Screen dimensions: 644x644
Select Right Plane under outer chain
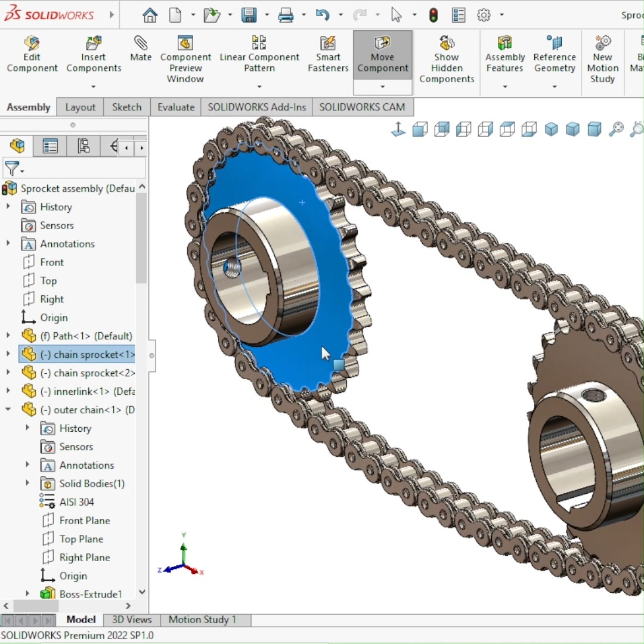pyautogui.click(x=76, y=558)
